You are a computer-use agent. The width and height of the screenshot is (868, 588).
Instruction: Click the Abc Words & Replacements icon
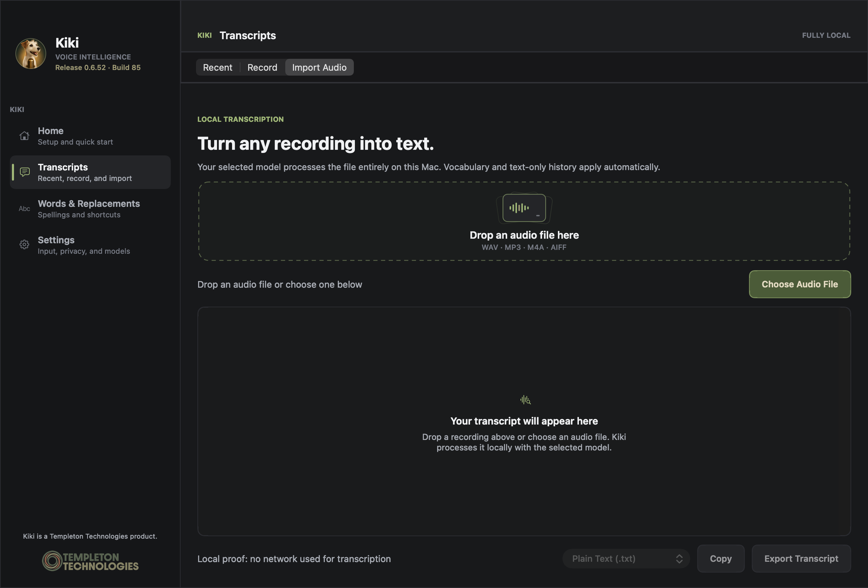[24, 209]
